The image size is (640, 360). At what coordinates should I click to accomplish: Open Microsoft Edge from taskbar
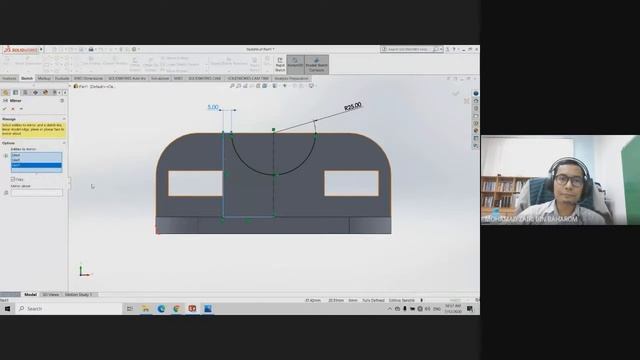pyautogui.click(x=161, y=309)
